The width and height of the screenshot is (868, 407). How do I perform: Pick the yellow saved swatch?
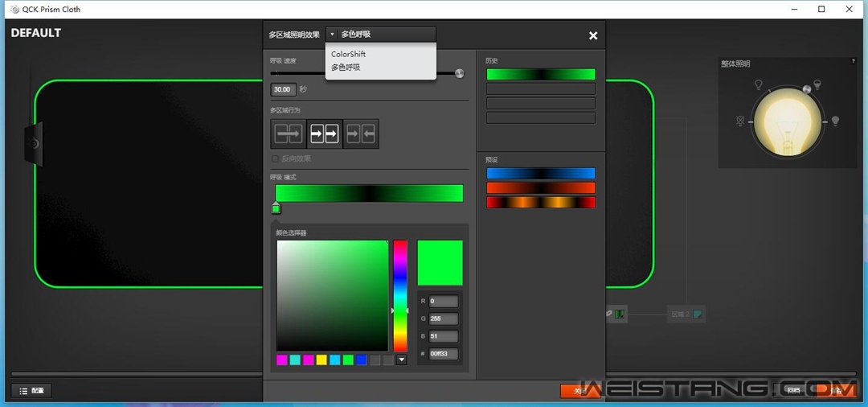(x=321, y=360)
